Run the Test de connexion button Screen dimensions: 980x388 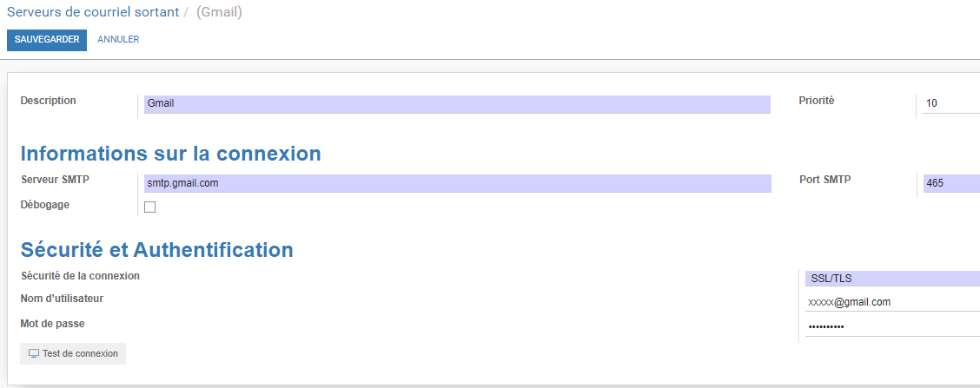pos(73,353)
